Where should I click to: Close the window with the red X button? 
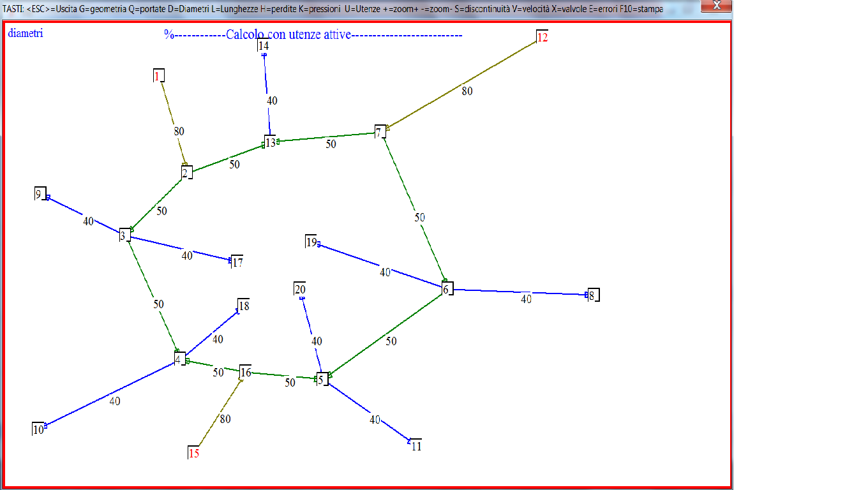716,5
